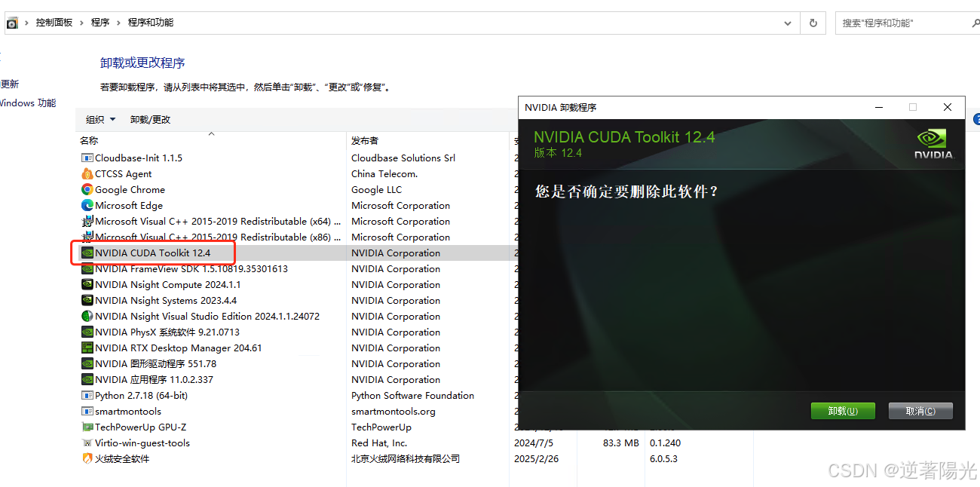Click the 0.1.240 version cell
This screenshot has height=487, width=980.
tap(665, 443)
